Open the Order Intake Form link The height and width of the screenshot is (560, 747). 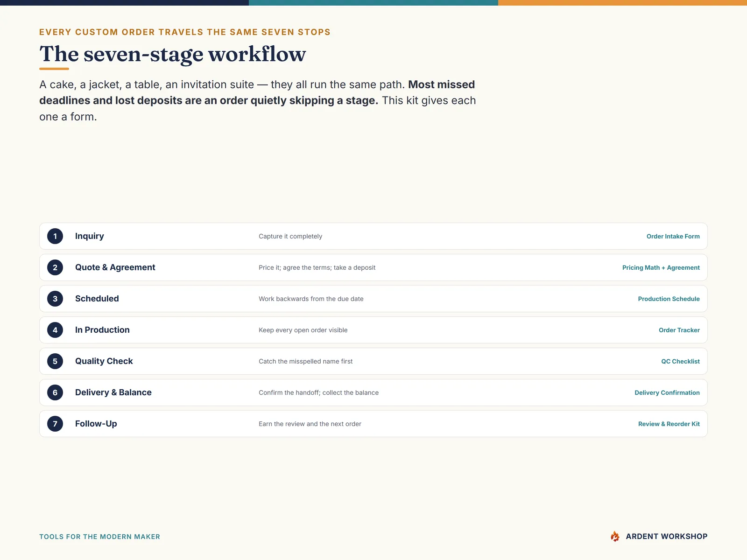(673, 236)
